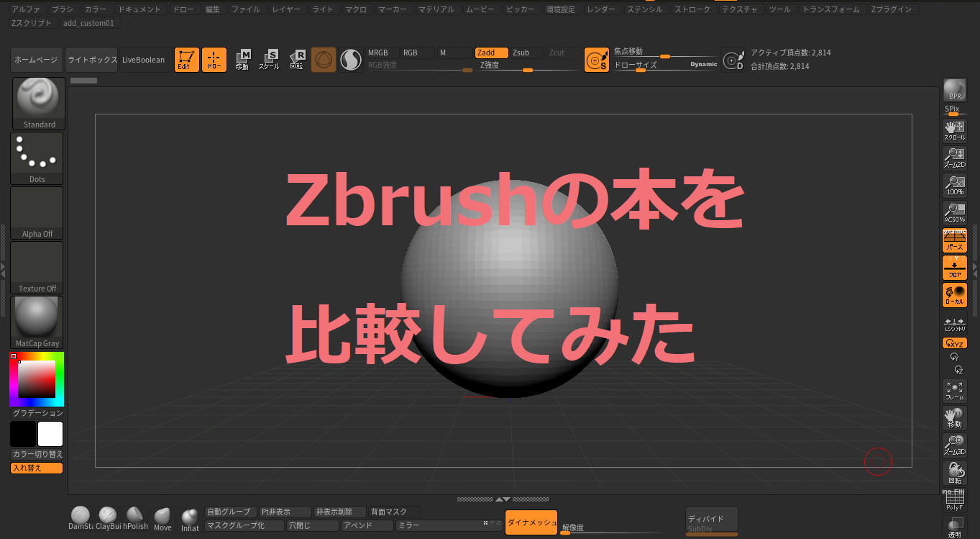This screenshot has height=539, width=980.
Task: Pick a color in the color picker square
Action: click(x=37, y=379)
